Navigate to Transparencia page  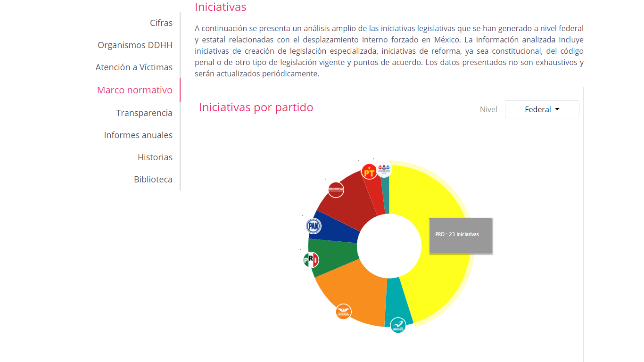tap(144, 113)
